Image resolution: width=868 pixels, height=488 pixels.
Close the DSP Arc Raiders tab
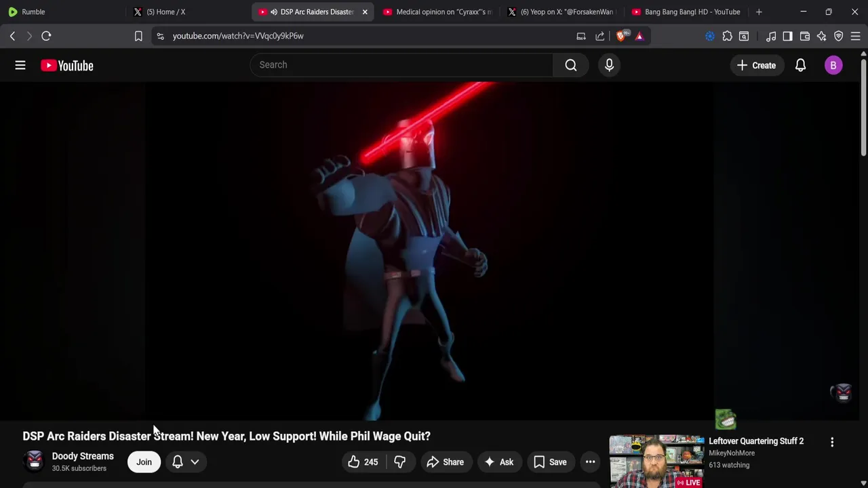point(365,12)
